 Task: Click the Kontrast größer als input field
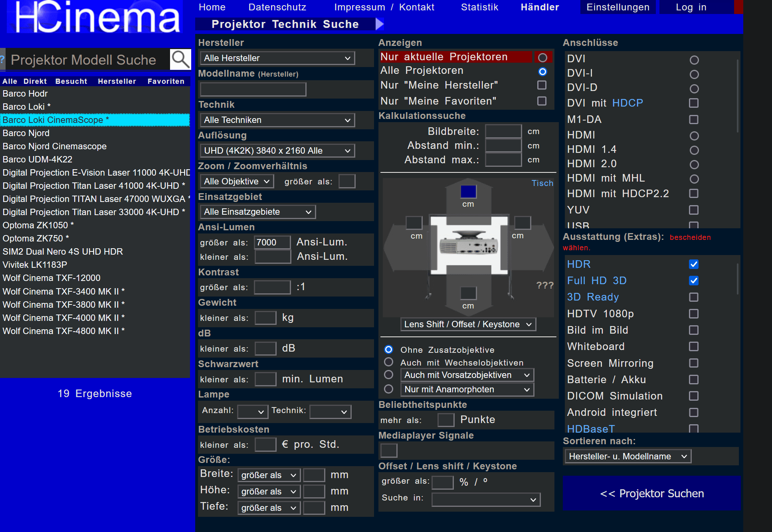click(272, 287)
